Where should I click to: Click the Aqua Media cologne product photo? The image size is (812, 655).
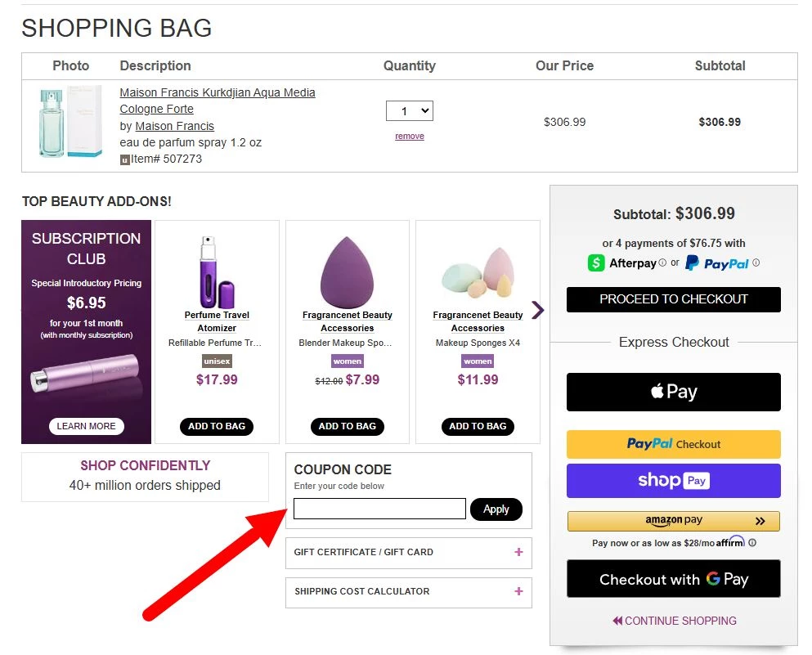point(70,122)
